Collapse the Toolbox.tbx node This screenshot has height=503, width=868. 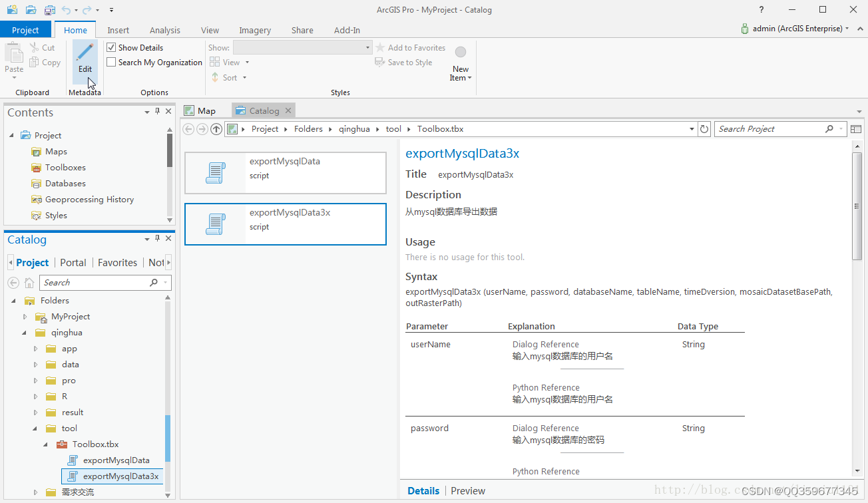coord(46,444)
